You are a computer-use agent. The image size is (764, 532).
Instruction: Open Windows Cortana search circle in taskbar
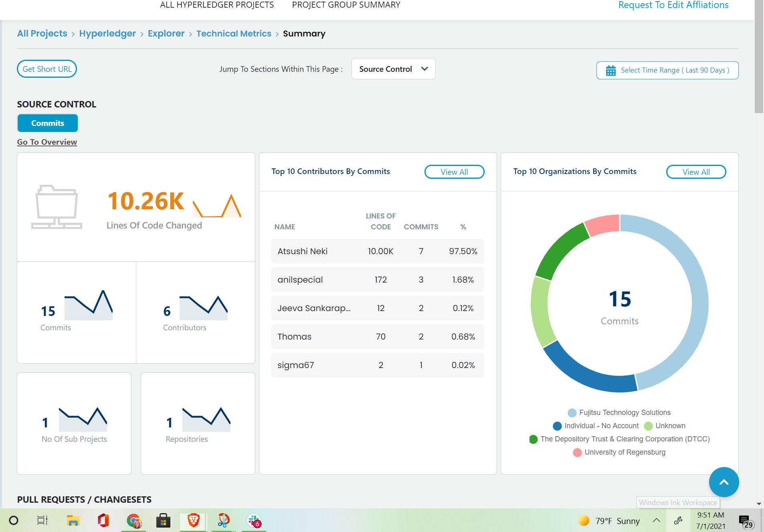[14, 520]
